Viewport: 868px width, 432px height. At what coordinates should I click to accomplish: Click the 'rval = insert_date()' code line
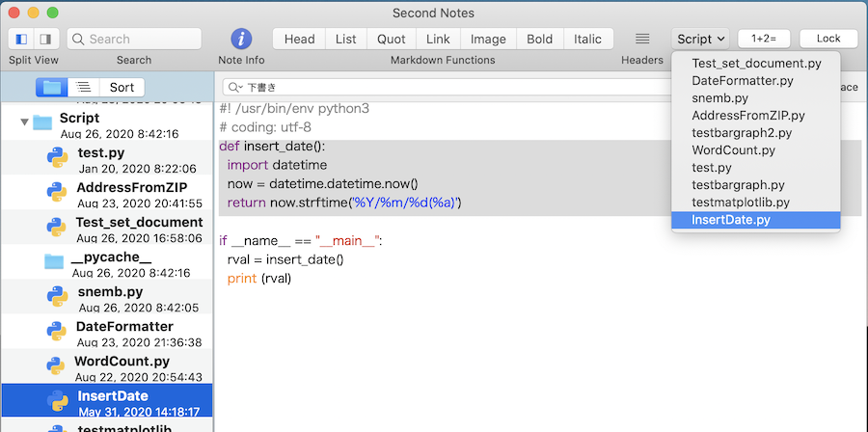coord(285,259)
